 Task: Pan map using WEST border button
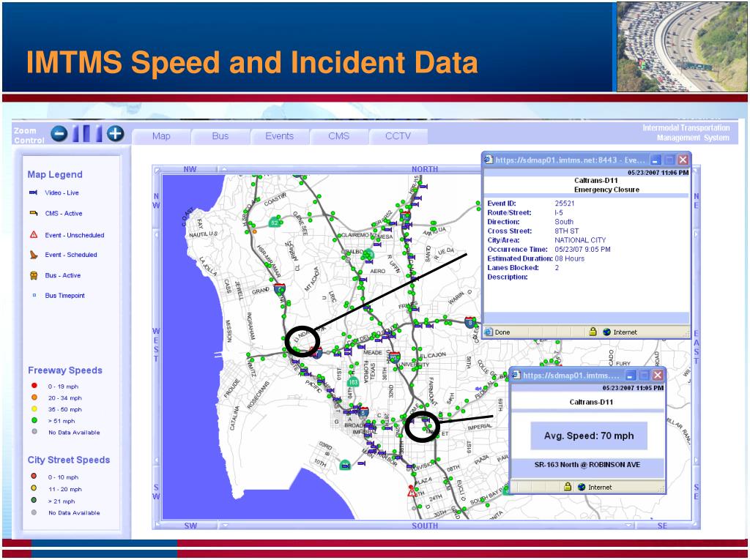156,344
